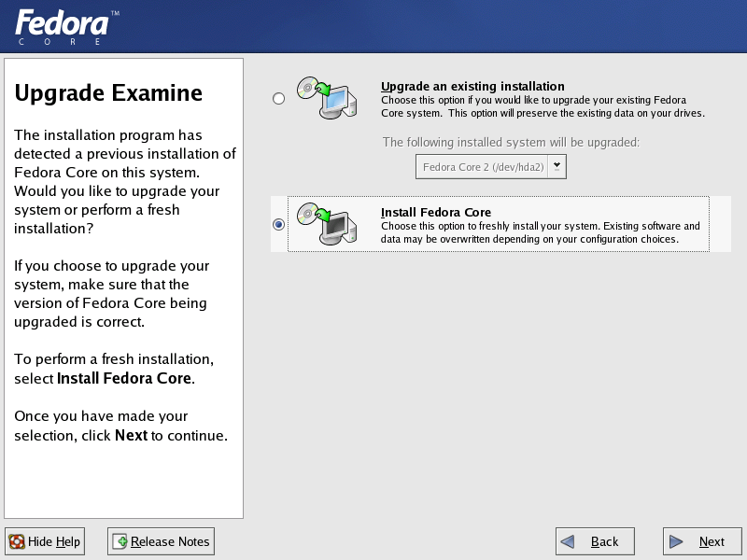
Task: Click Next to continue installation
Action: point(702,541)
